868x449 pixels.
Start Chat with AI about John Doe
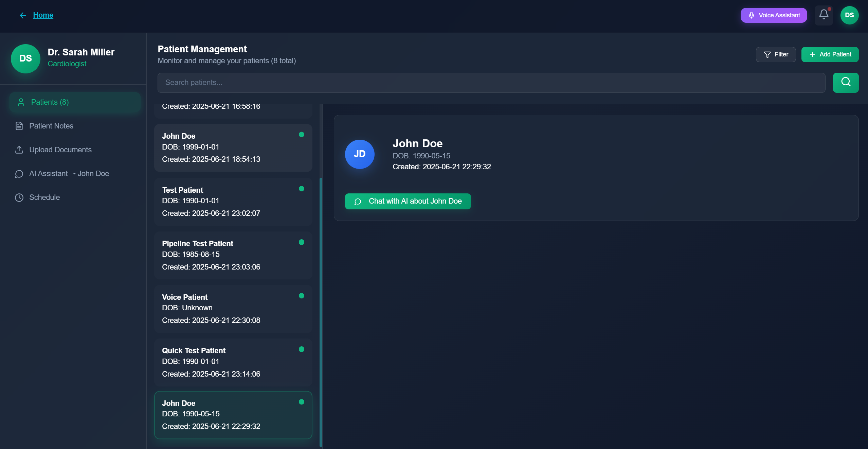point(408,201)
